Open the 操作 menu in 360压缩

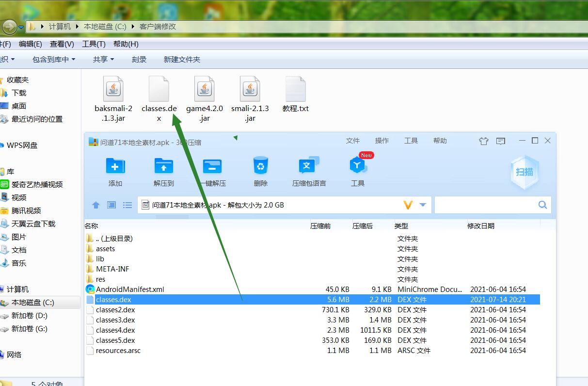[381, 141]
